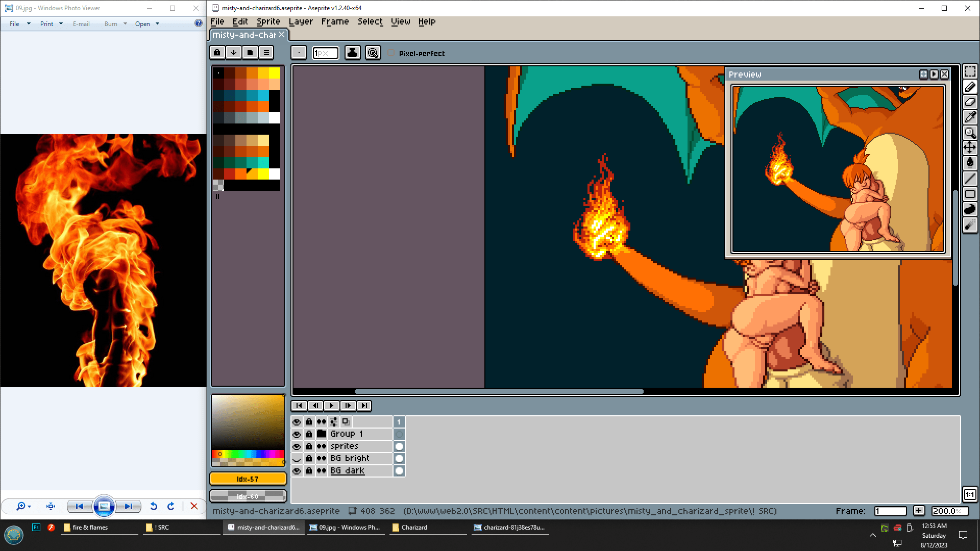Select the Paint Bucket tool
This screenshot has width=980, height=551.
point(970,163)
